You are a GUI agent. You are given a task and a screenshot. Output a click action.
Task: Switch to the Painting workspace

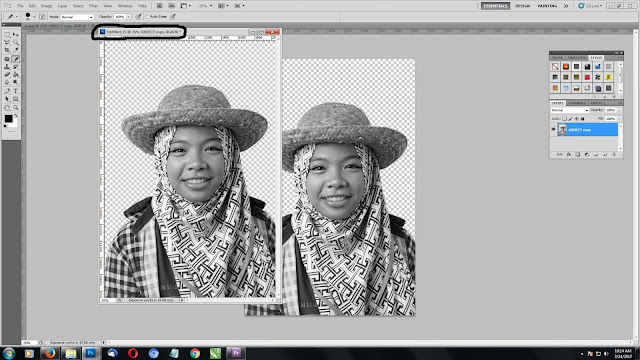tap(547, 6)
